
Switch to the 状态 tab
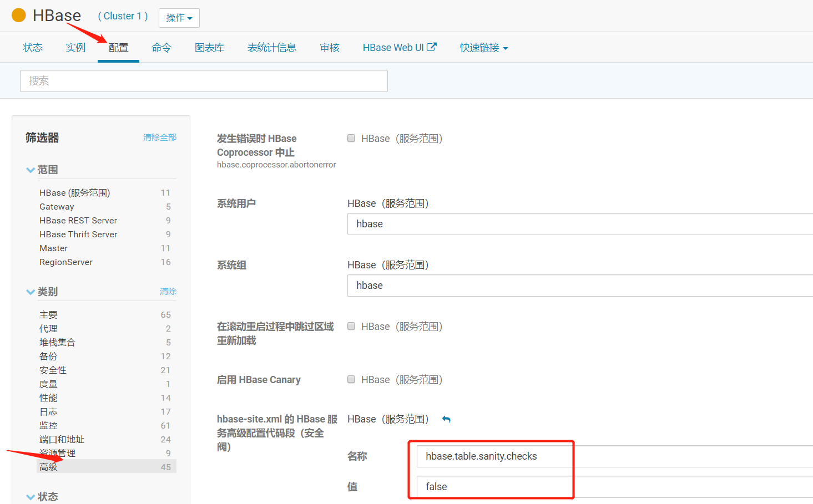point(33,48)
